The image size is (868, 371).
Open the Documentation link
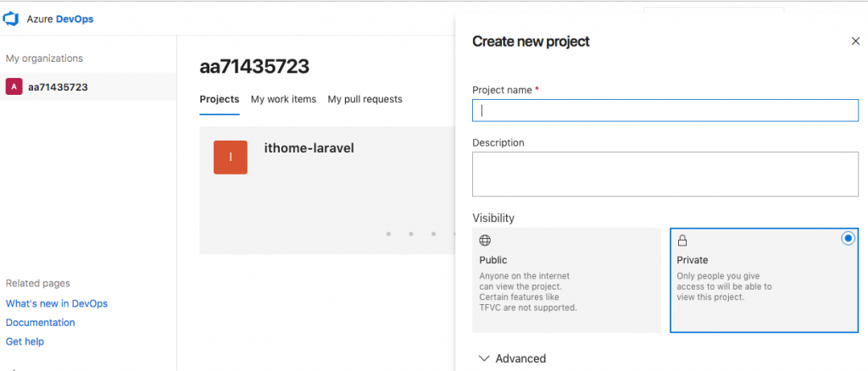pyautogui.click(x=40, y=323)
